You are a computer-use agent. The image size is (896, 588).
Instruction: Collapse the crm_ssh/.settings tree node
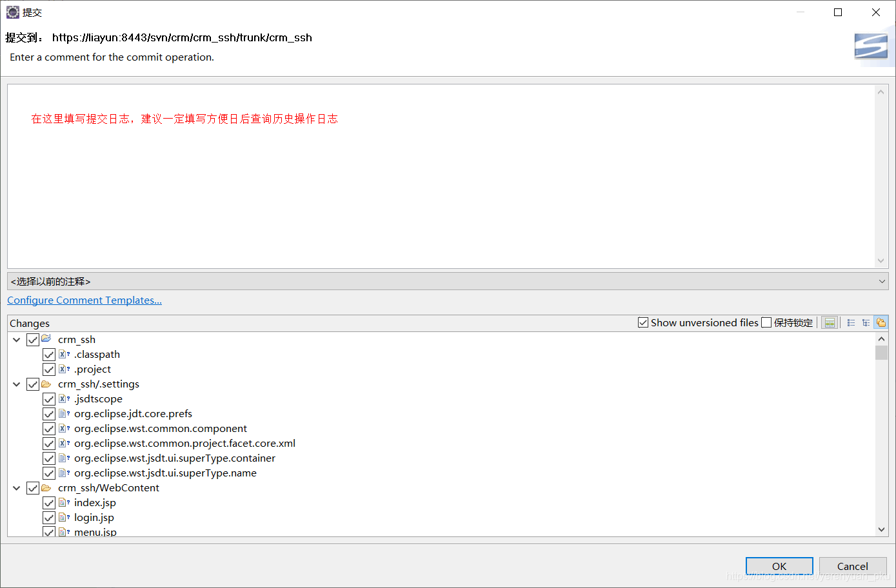17,384
